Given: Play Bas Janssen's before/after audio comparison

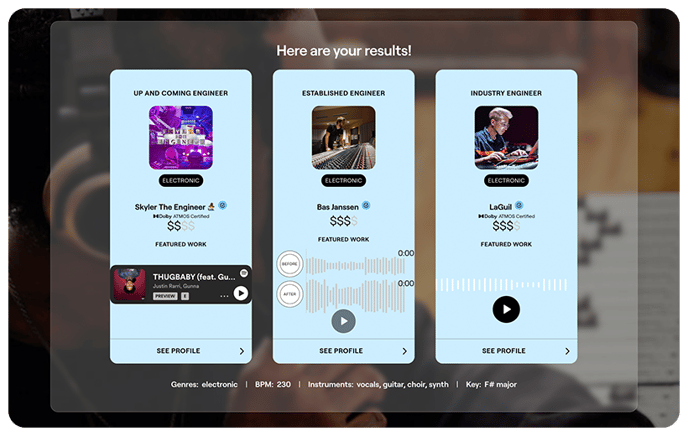Looking at the screenshot, I should point(343,321).
